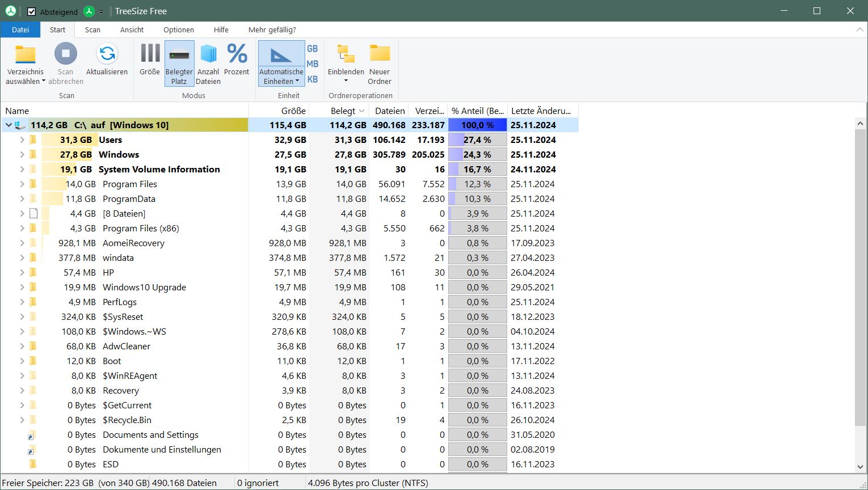
Task: Toggle the Absteigend checkbox
Action: click(32, 11)
